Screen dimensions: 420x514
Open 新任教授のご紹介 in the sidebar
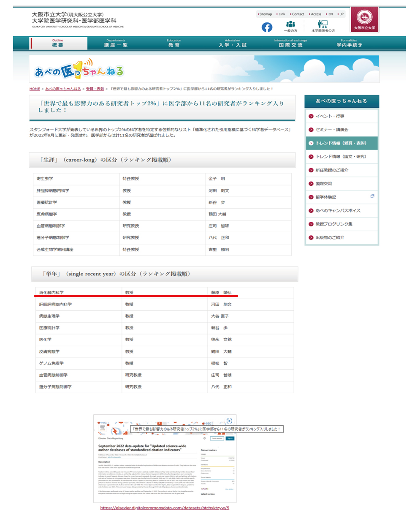click(x=332, y=170)
